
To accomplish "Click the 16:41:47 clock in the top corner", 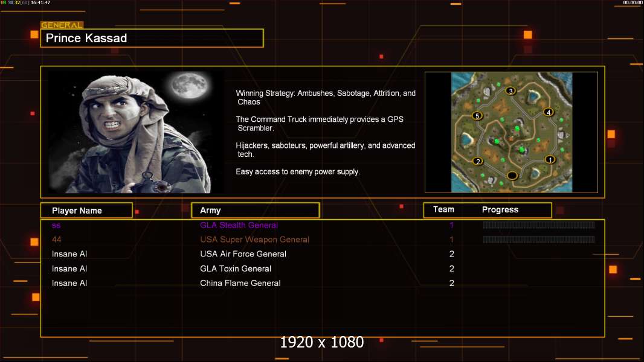I will 40,2.
